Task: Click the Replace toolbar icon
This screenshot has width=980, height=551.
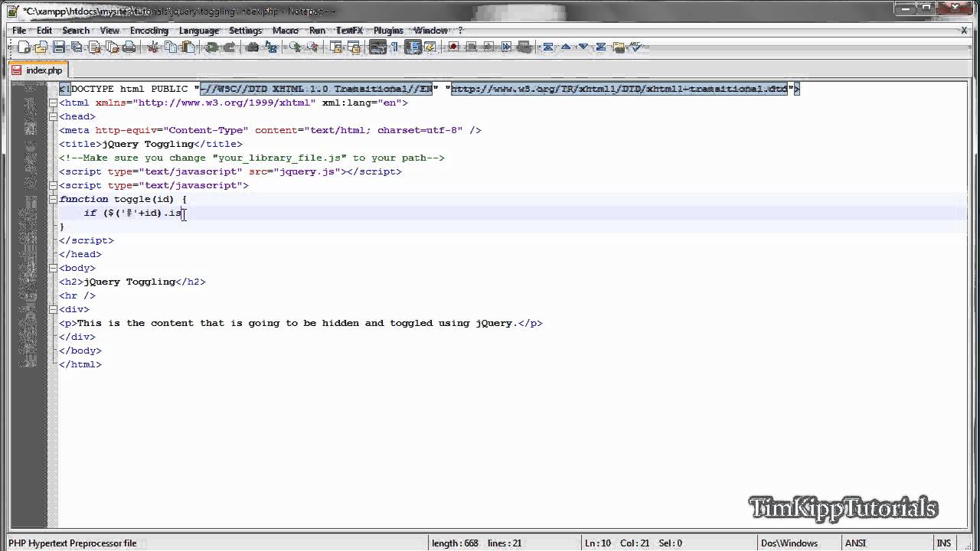Action: (271, 47)
